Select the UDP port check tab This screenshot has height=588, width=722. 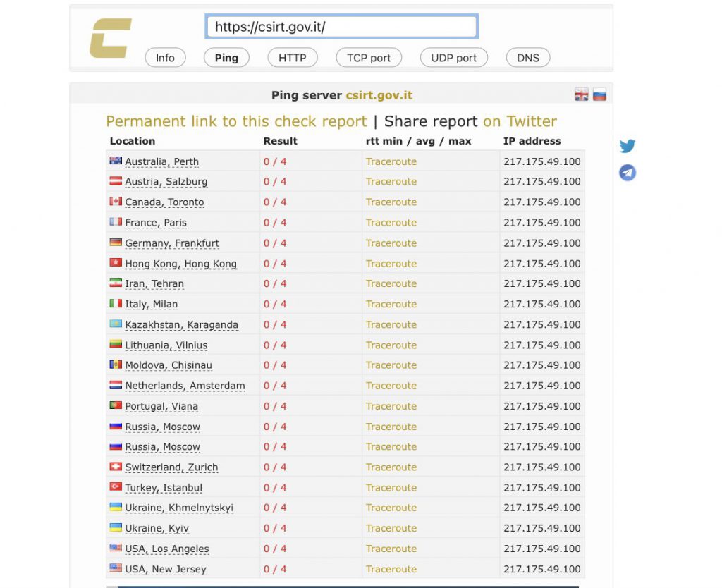tap(454, 58)
